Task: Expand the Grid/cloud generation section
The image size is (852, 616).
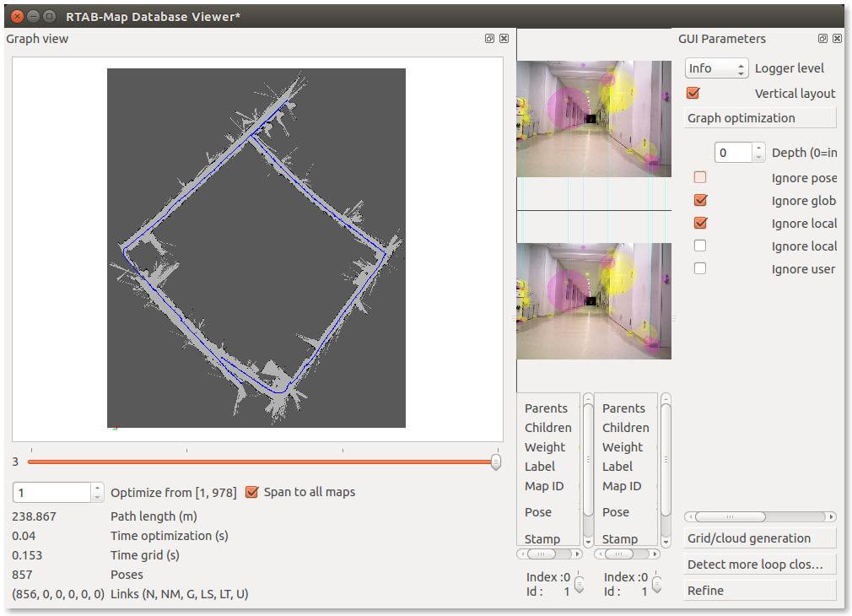Action: (x=759, y=538)
